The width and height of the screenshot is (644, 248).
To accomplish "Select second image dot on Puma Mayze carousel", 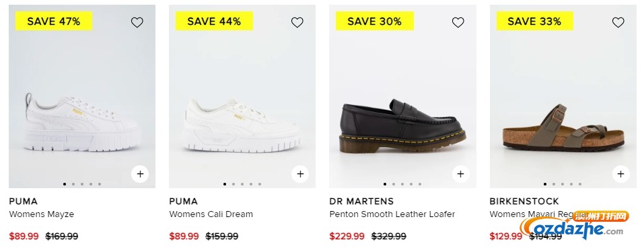I will tap(73, 184).
